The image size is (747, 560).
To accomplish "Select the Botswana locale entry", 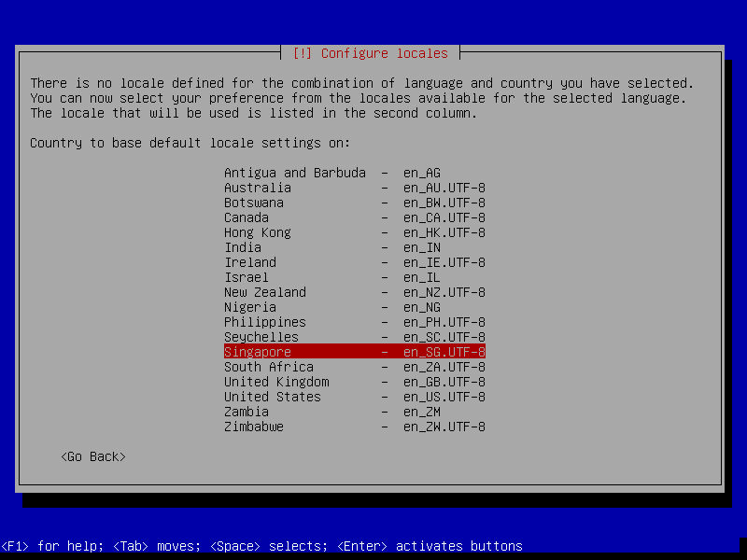I will [355, 203].
